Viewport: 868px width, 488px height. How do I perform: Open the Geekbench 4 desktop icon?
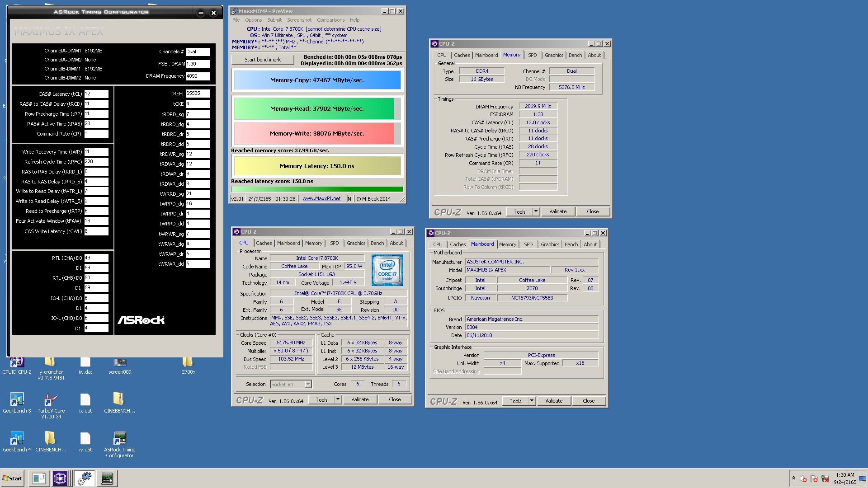click(x=17, y=439)
